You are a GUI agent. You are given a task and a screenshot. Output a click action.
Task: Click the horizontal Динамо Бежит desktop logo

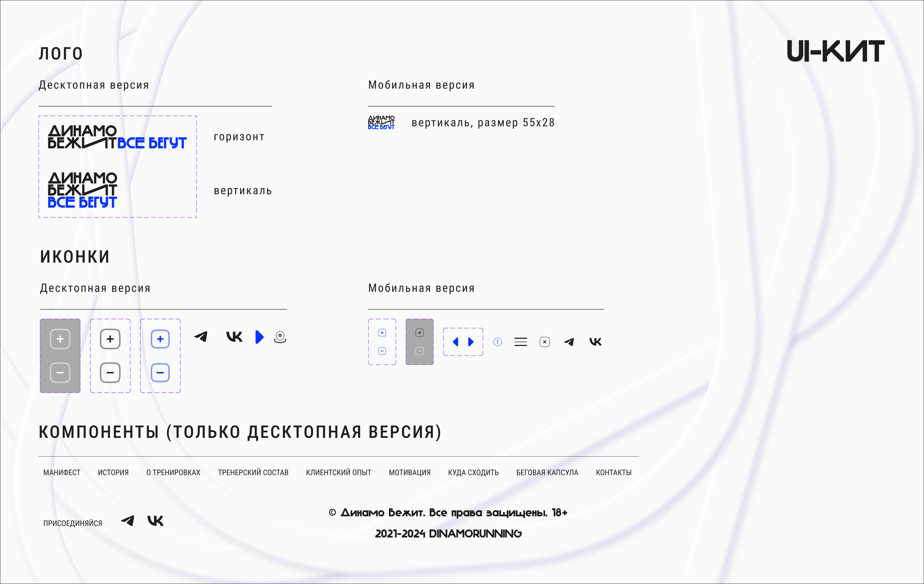117,137
